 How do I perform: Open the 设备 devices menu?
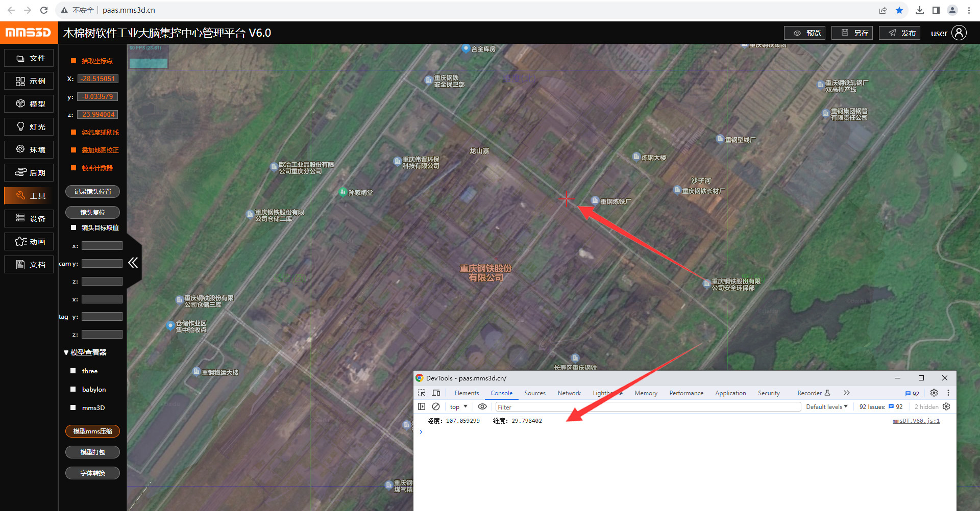pyautogui.click(x=29, y=219)
